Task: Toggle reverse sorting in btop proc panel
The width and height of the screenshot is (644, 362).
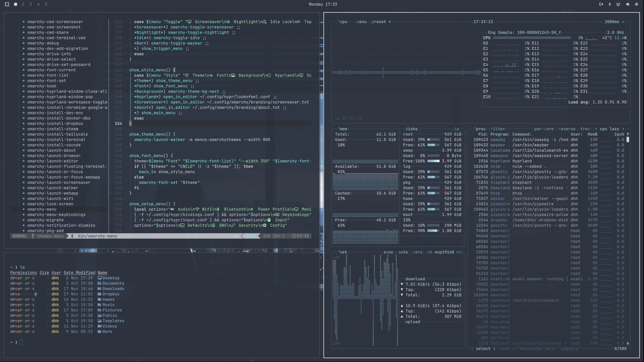Action: pyautogui.click(x=567, y=129)
